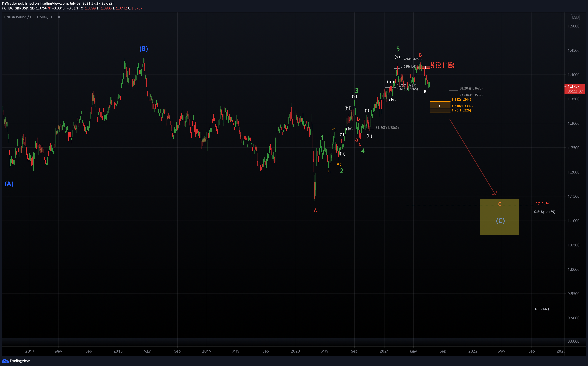588x366 pixels.
Task: Click the 88.70%(1.4183) red level label
Action: (442, 64)
